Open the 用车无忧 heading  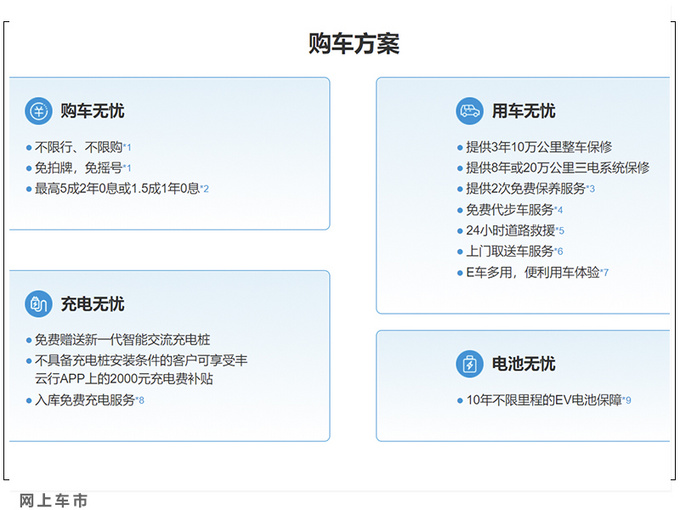(523, 111)
